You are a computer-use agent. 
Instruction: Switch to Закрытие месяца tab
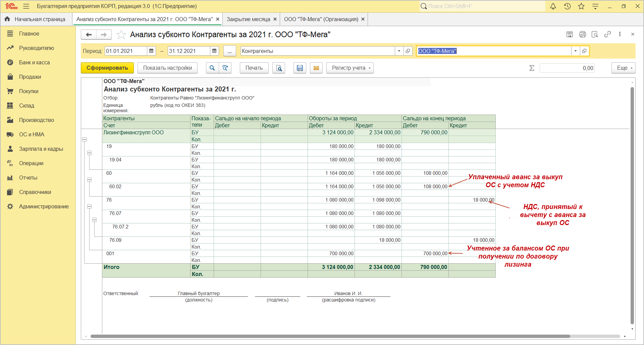click(248, 19)
